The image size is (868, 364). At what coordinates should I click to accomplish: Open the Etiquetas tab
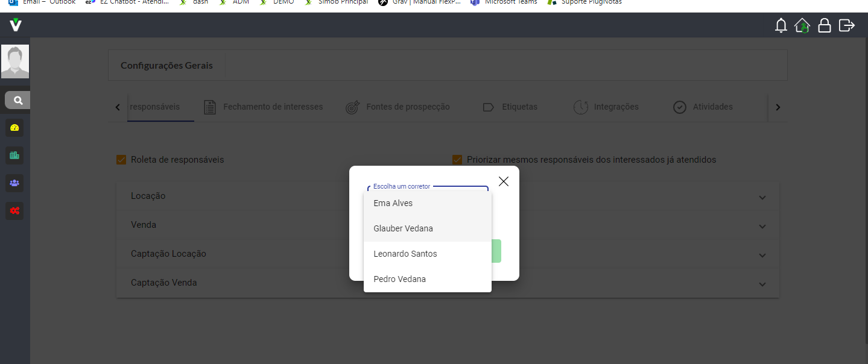[510, 107]
